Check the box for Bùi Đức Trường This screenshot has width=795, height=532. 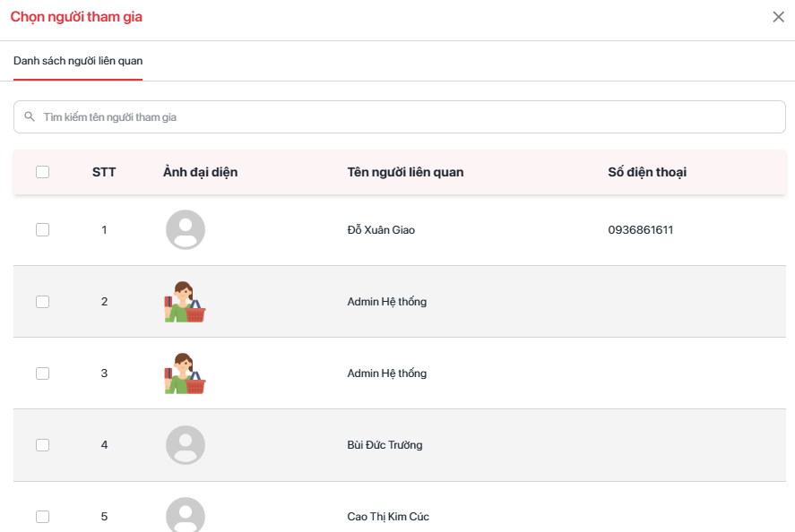(x=42, y=445)
